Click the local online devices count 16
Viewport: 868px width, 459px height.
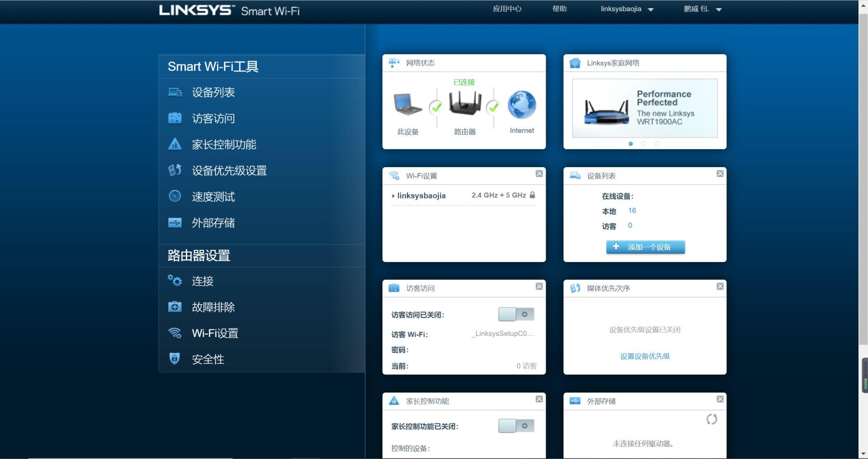(x=632, y=211)
